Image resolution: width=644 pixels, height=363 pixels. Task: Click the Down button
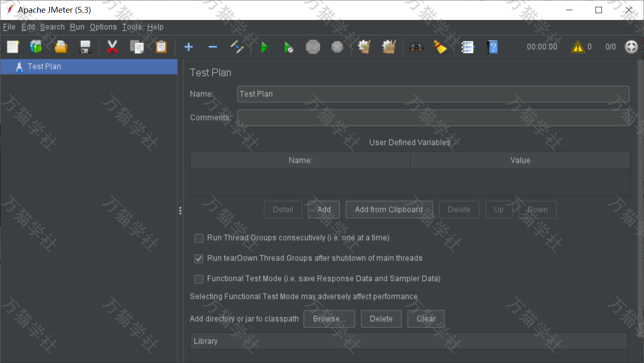coord(538,210)
